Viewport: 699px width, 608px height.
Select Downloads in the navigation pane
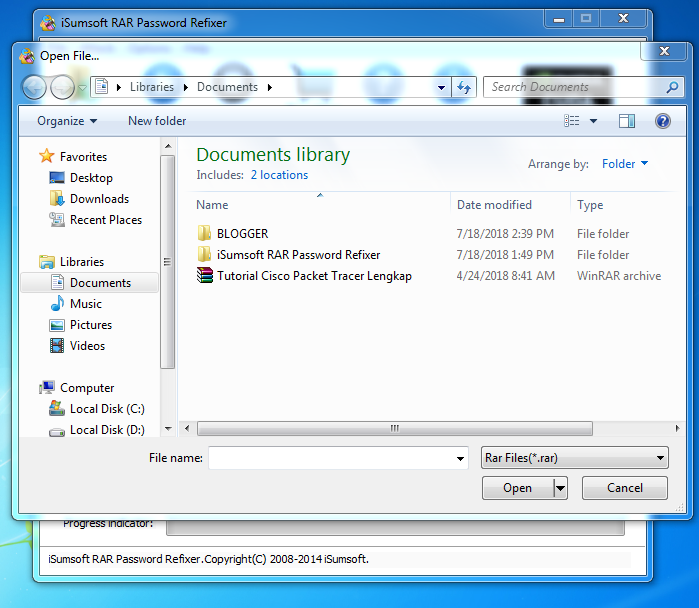pos(99,199)
